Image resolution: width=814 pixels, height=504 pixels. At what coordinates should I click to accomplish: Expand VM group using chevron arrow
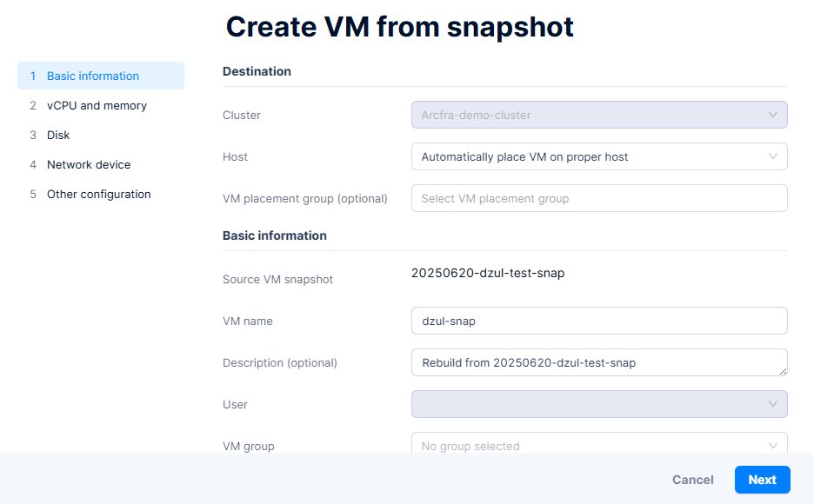773,445
